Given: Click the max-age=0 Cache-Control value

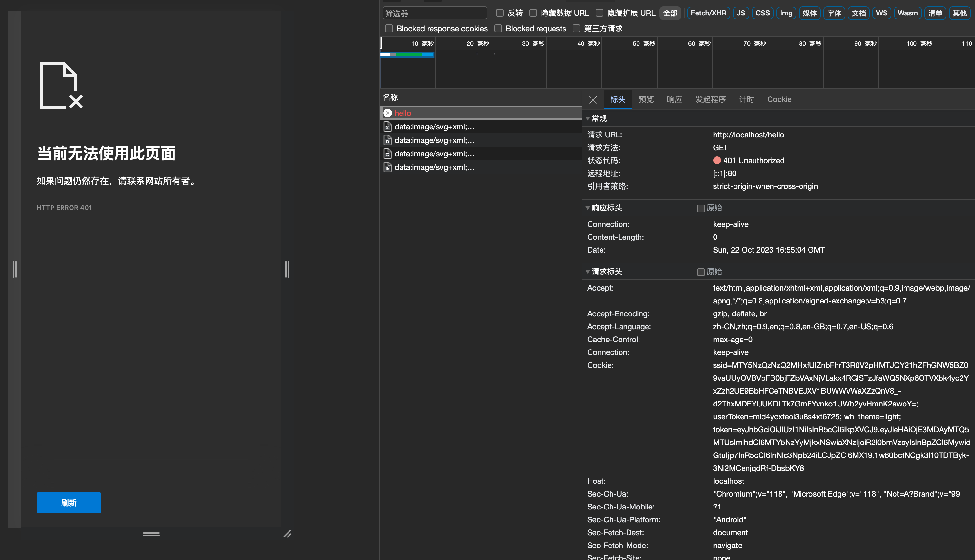Looking at the screenshot, I should click(x=733, y=340).
